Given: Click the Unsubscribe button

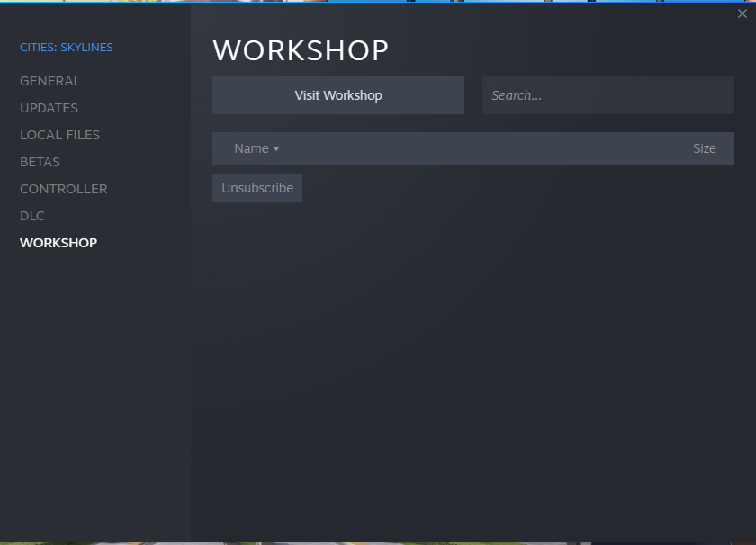Looking at the screenshot, I should tap(257, 188).
